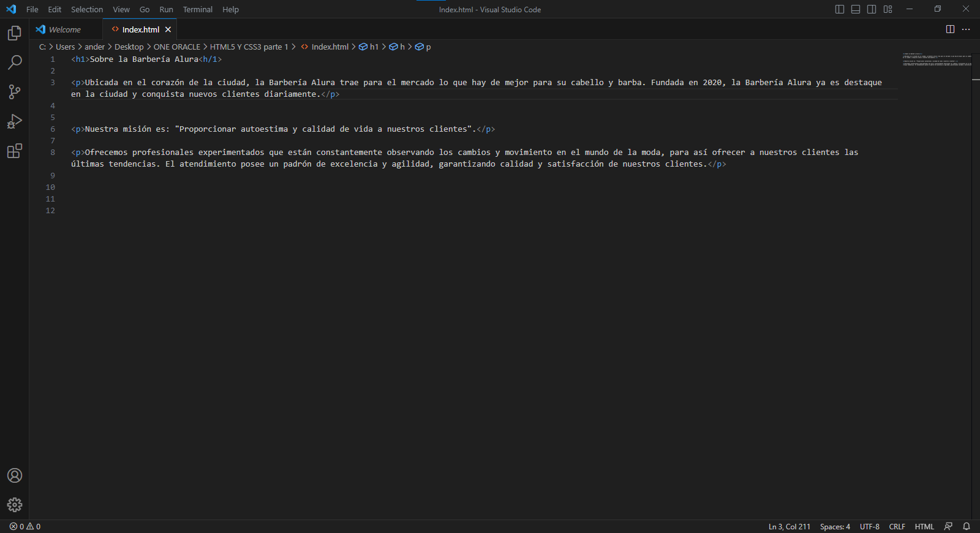The width and height of the screenshot is (980, 533).
Task: Select encoding via UTF-8 indicator
Action: pyautogui.click(x=869, y=526)
